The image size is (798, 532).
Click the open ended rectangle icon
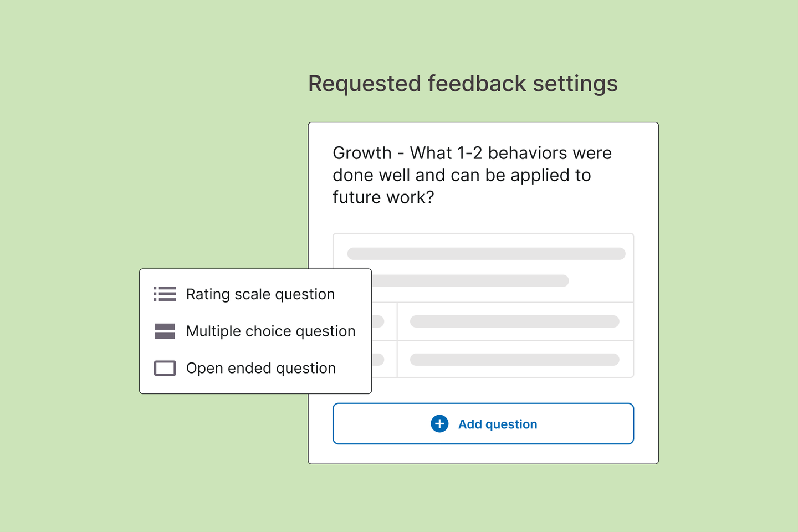pos(165,368)
